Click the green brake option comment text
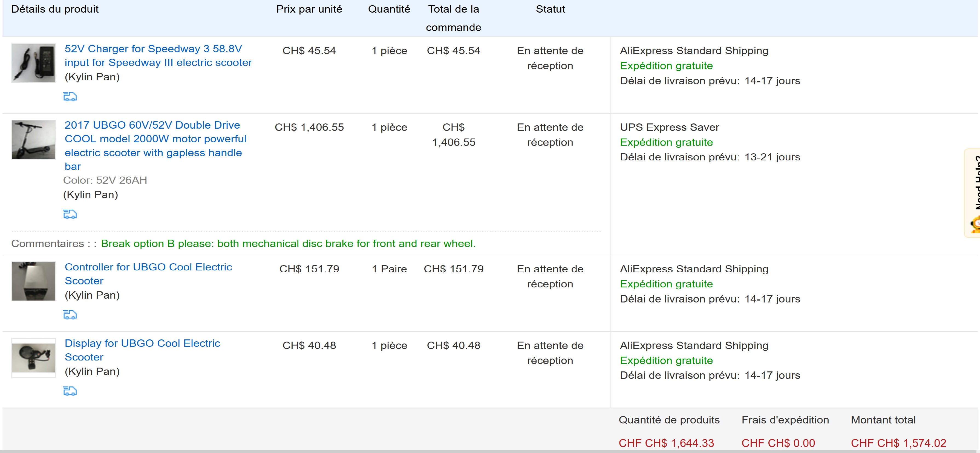 click(288, 243)
